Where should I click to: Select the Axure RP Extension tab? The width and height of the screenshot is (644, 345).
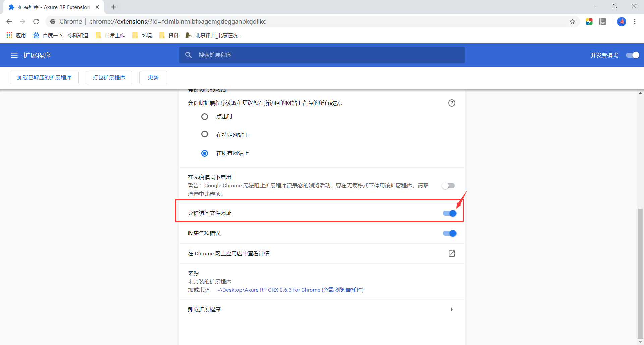[50, 7]
